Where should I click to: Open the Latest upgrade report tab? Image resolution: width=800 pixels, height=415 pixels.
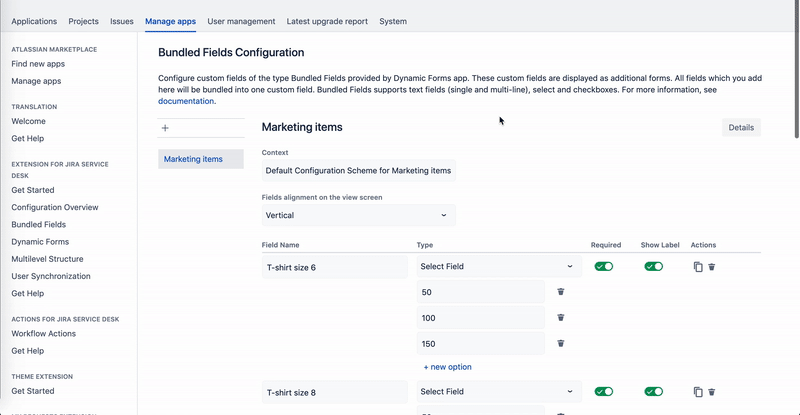point(328,21)
